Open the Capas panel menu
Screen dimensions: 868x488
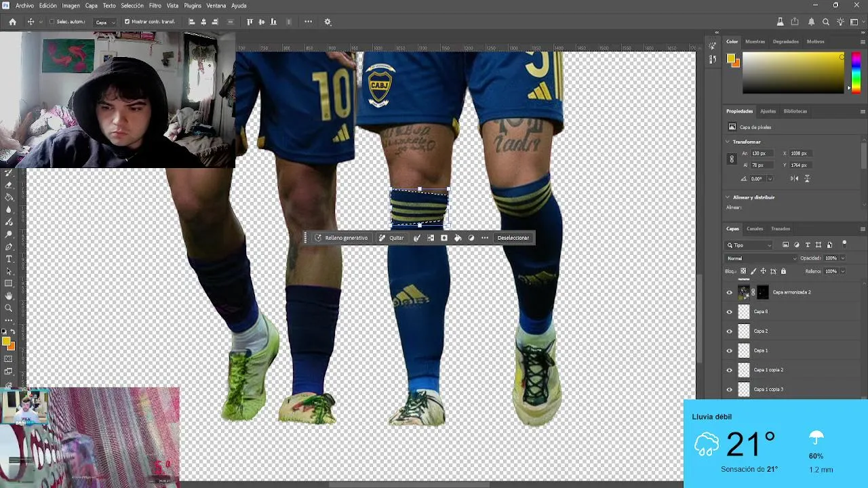pos(863,228)
